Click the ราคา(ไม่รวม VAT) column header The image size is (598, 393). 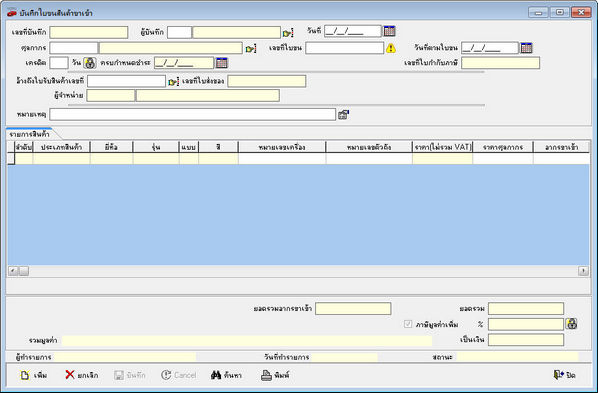[x=443, y=147]
